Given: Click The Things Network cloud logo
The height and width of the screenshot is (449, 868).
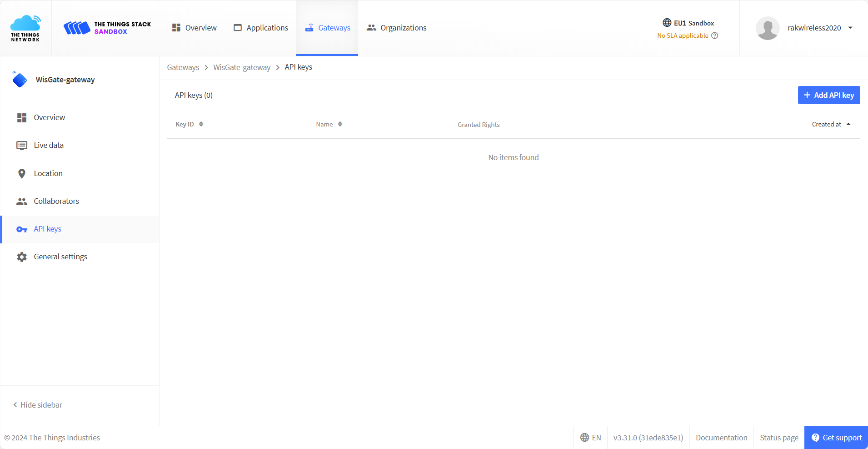Looking at the screenshot, I should click(x=25, y=28).
